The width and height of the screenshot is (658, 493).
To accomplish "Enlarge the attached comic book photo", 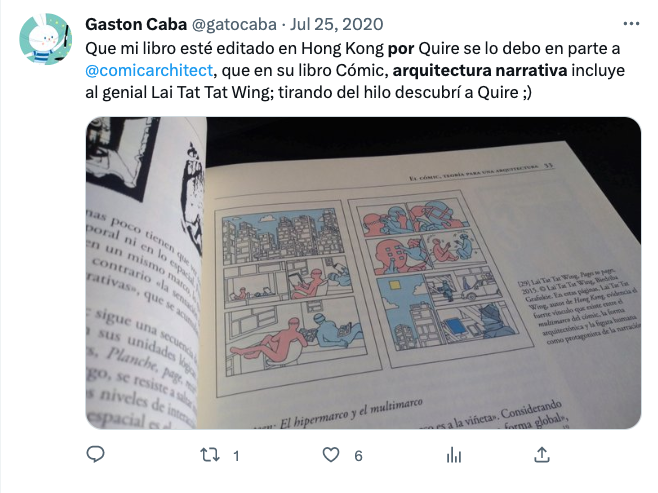I will point(363,273).
